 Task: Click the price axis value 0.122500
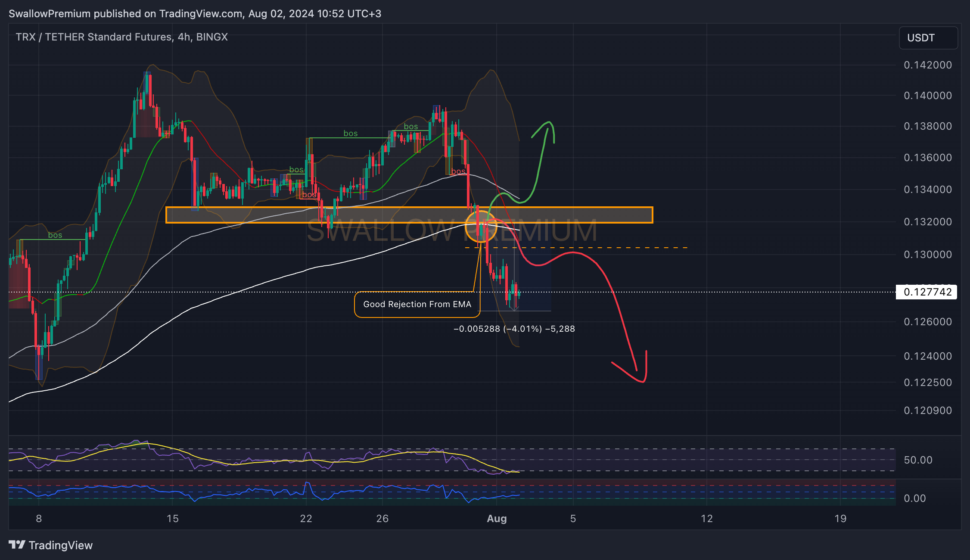[928, 383]
